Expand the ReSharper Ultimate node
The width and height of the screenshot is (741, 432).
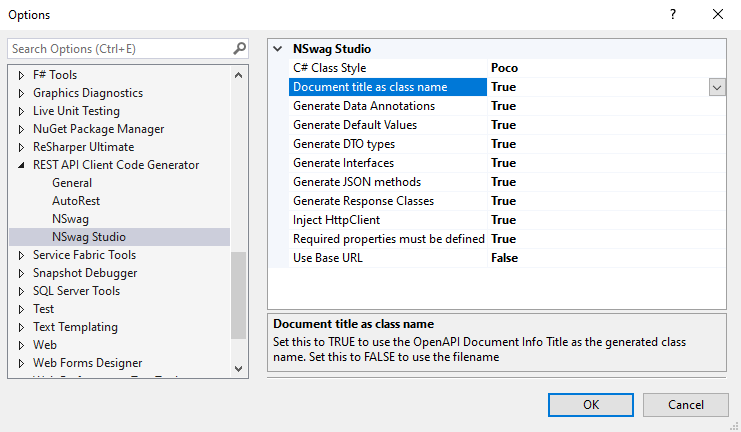(x=21, y=147)
